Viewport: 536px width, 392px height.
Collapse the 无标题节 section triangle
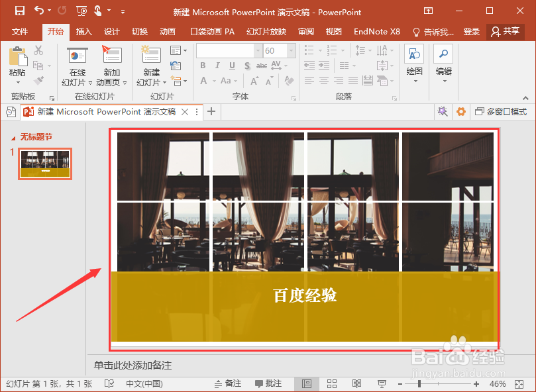[13, 138]
